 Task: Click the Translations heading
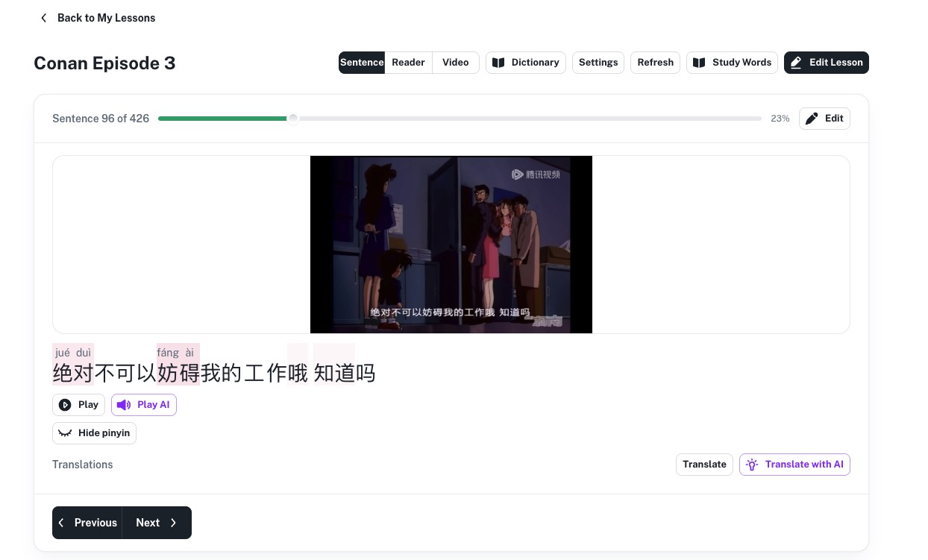click(x=83, y=465)
